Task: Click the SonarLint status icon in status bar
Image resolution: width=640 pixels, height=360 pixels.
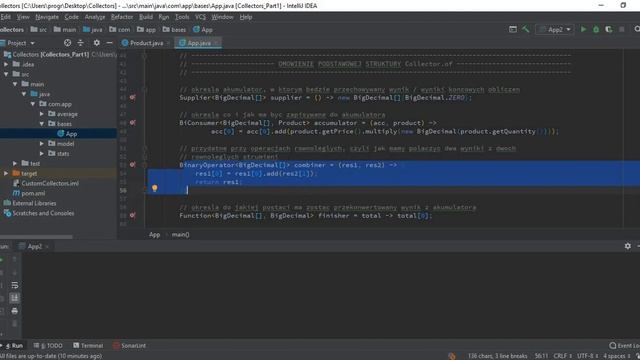Action: coord(451,356)
